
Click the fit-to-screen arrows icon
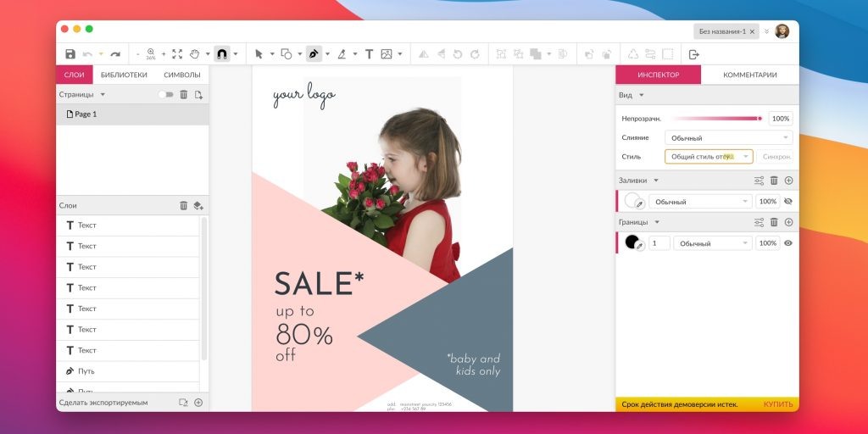point(177,53)
